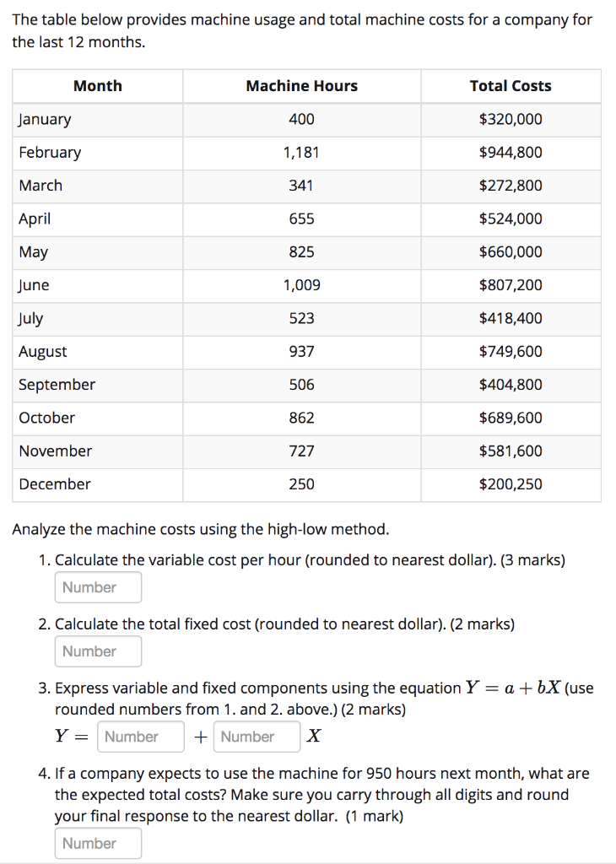Select the first Number field in the Y equation
This screenshot has height=864, width=616.
[140, 737]
